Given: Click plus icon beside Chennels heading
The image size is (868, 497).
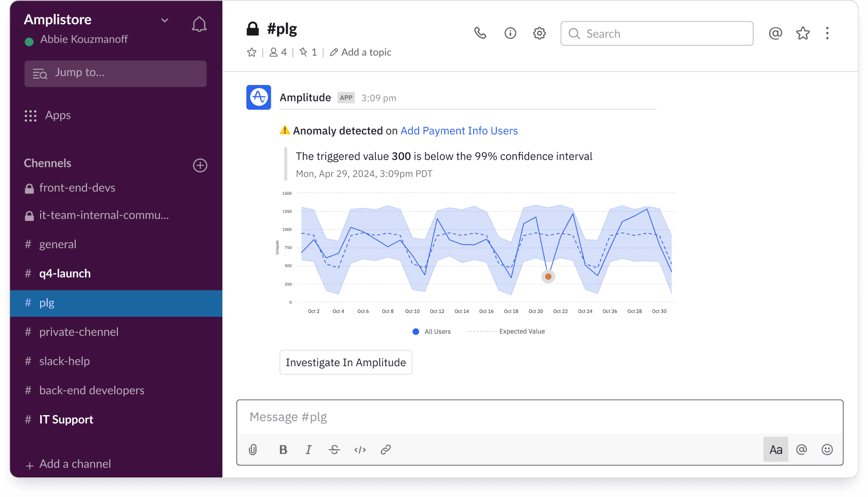Looking at the screenshot, I should click(x=200, y=165).
